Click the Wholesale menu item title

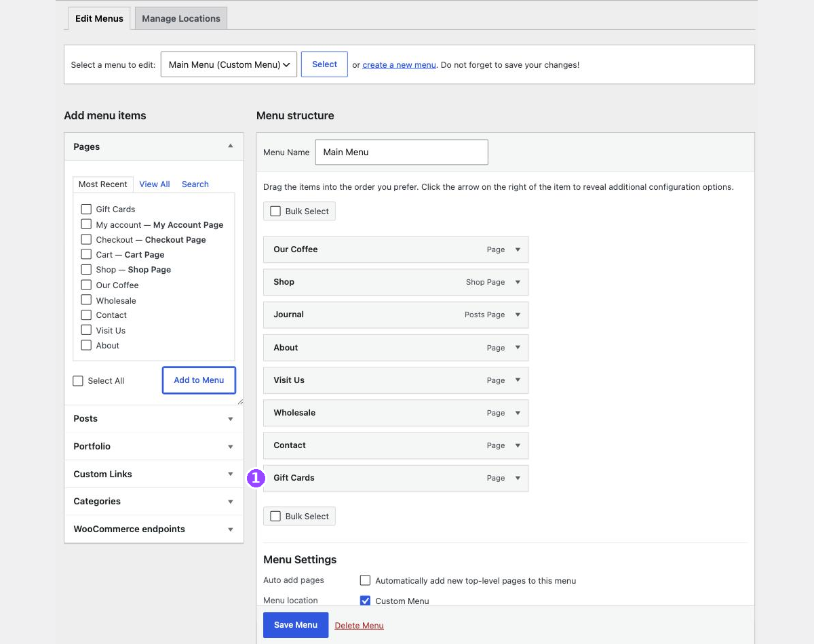(294, 413)
